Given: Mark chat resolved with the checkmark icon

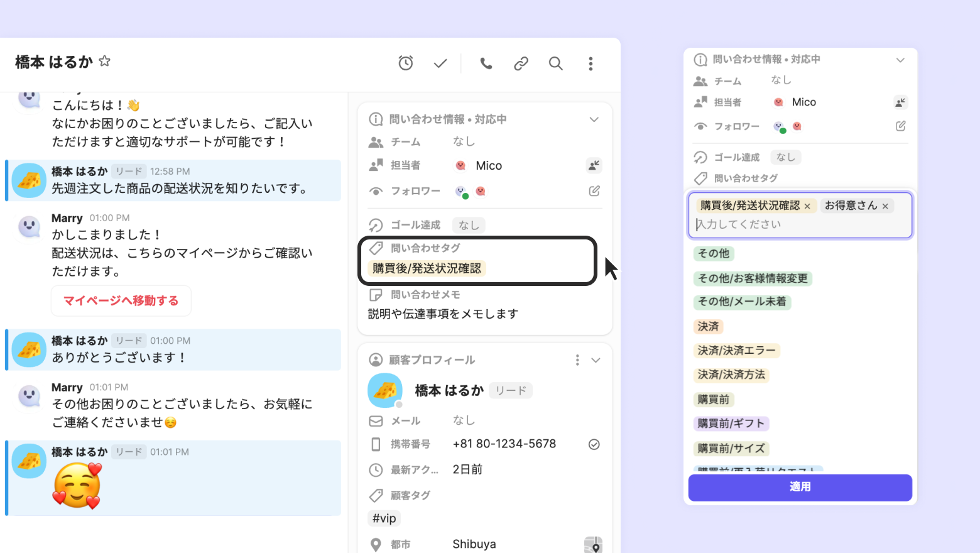Looking at the screenshot, I should coord(440,63).
